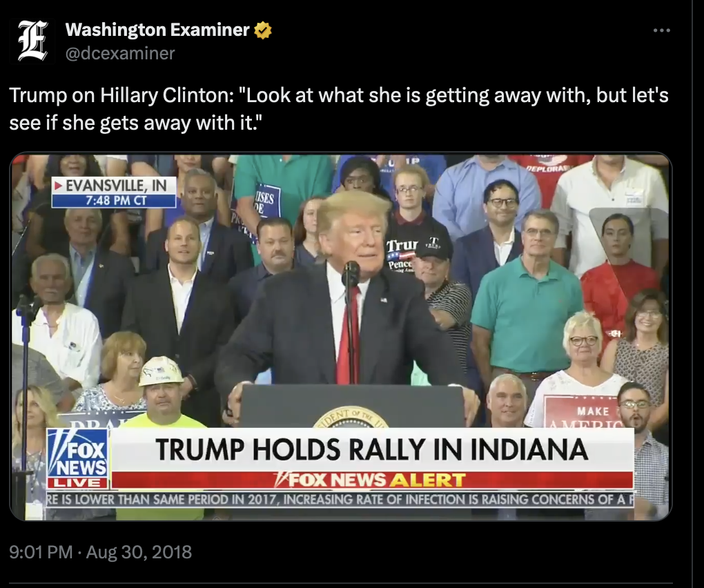Click the red Fox News Alert bar
Image resolution: width=704 pixels, height=588 pixels.
[x=372, y=480]
